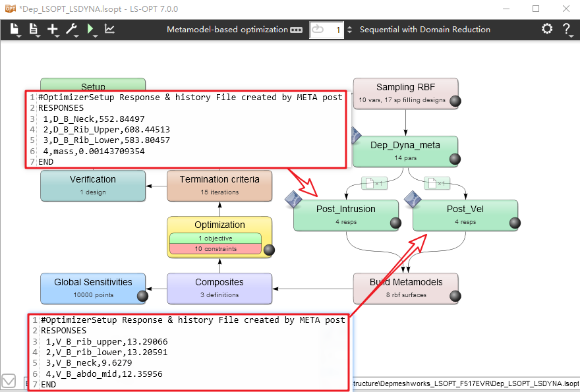Click the Save document toolbar icon

[x=33, y=28]
